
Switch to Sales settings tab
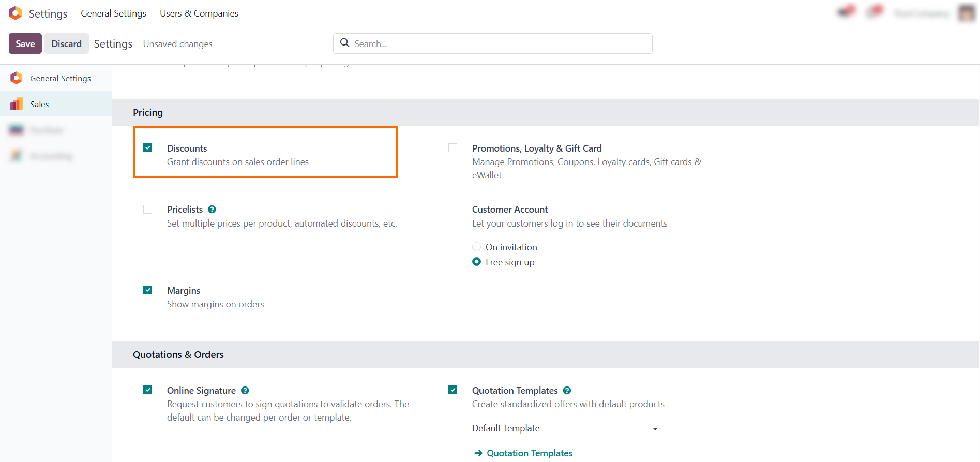coord(56,104)
